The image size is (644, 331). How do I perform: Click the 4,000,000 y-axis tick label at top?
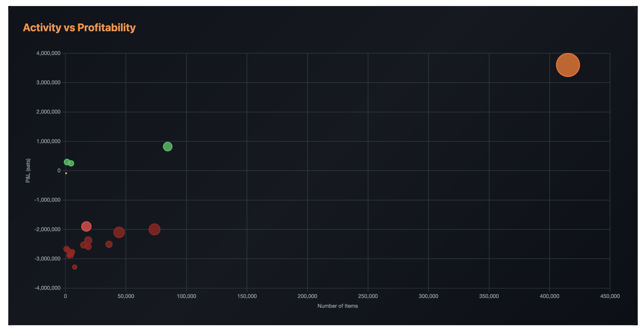tap(48, 53)
